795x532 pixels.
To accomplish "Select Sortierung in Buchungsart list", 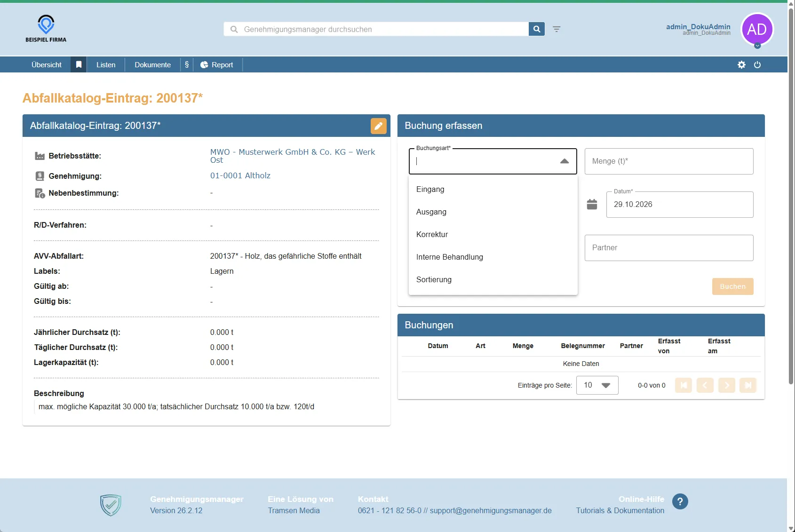I will click(493, 279).
